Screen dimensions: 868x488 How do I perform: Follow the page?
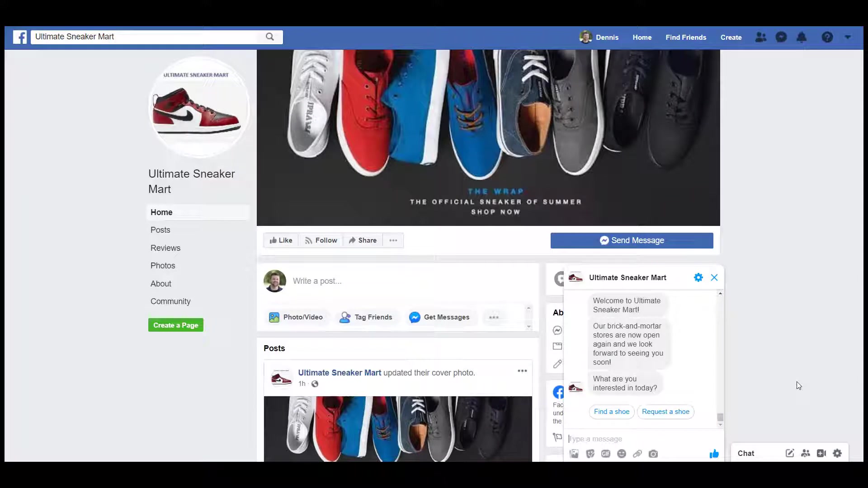coord(321,240)
